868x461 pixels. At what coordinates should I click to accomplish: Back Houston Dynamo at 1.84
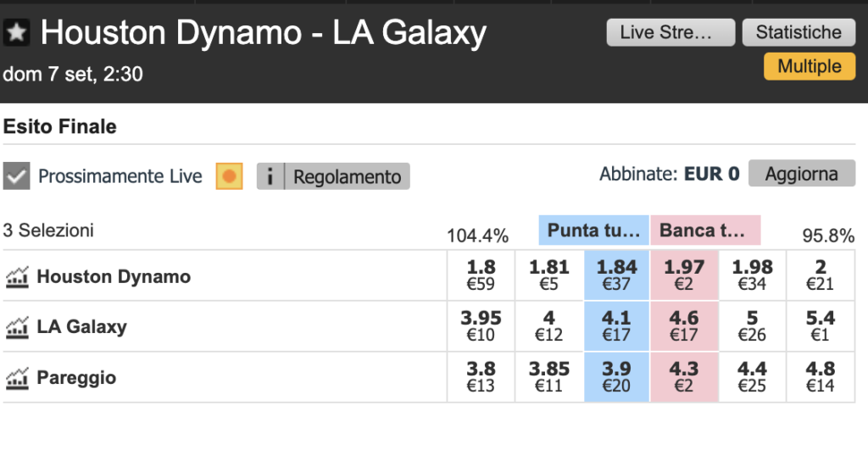tap(617, 275)
